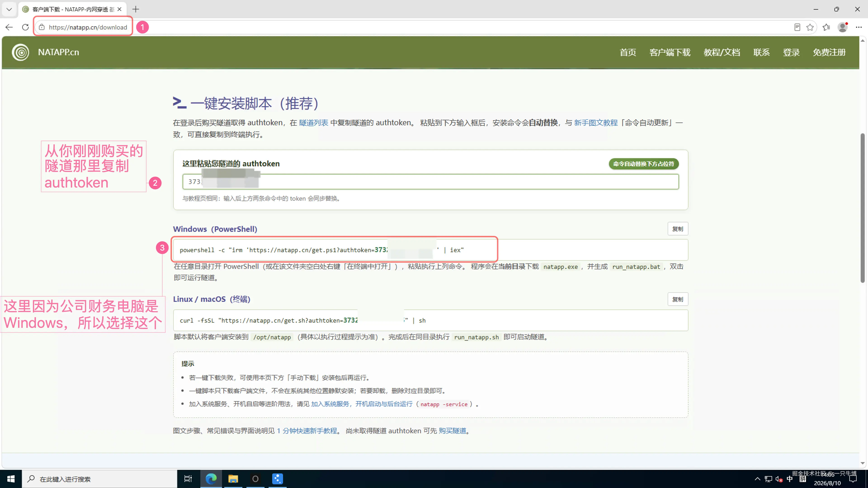The image size is (868, 488).
Task: Click the site lock icon in address bar
Action: (42, 27)
